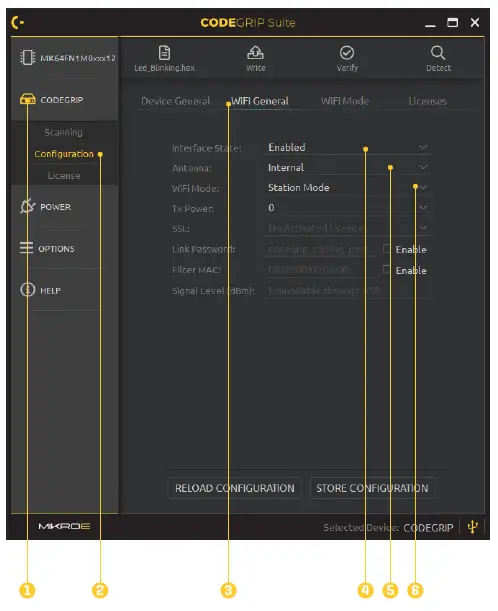Click the MIKROE logo

click(x=64, y=526)
